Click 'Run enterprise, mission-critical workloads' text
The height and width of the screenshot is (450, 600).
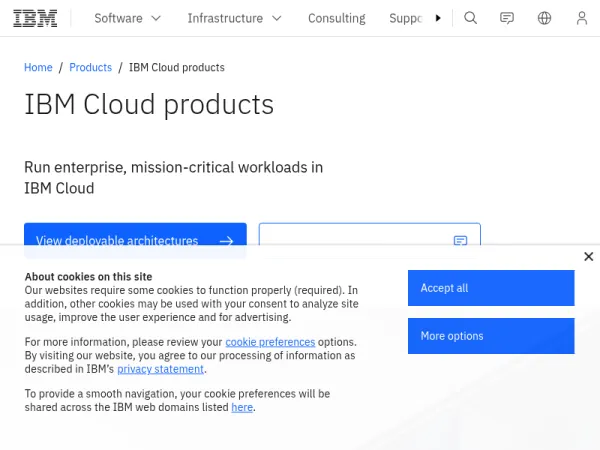point(173,178)
